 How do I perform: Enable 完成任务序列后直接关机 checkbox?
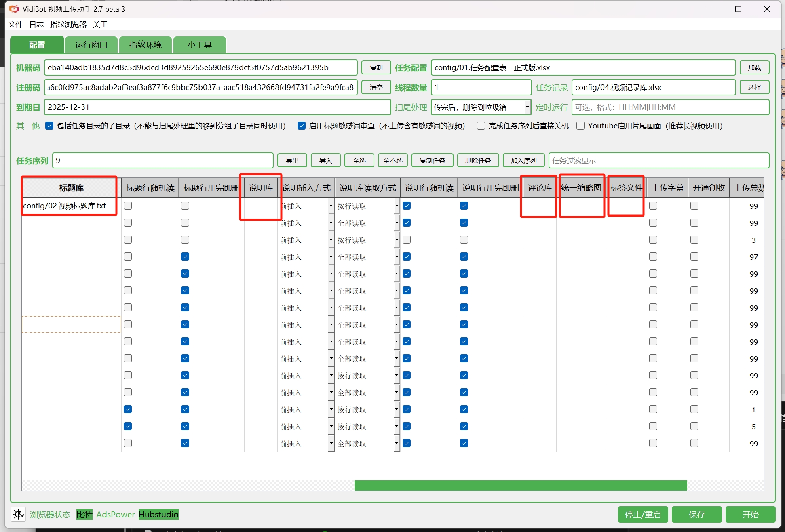point(481,126)
